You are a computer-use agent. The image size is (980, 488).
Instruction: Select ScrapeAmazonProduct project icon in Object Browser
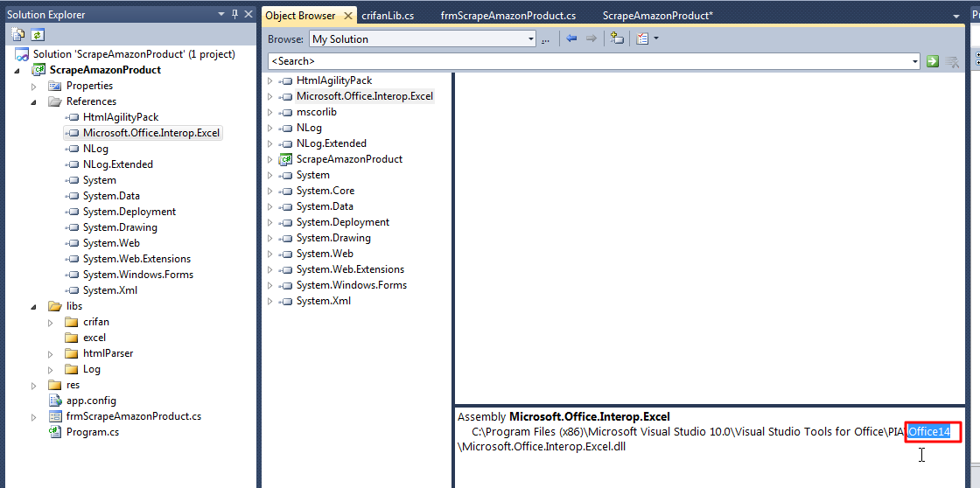285,159
